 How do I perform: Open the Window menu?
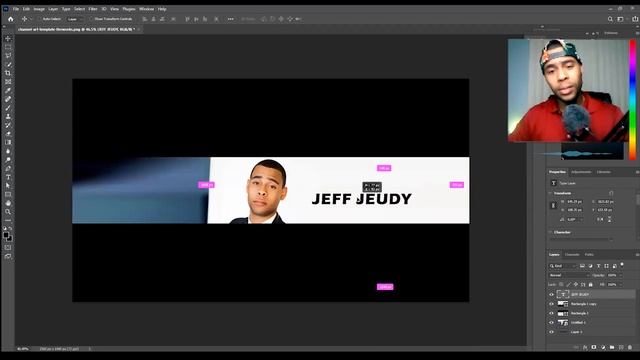pyautogui.click(x=147, y=9)
